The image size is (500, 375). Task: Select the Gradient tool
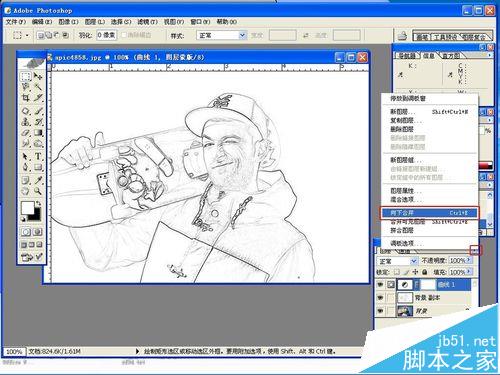coord(38,133)
